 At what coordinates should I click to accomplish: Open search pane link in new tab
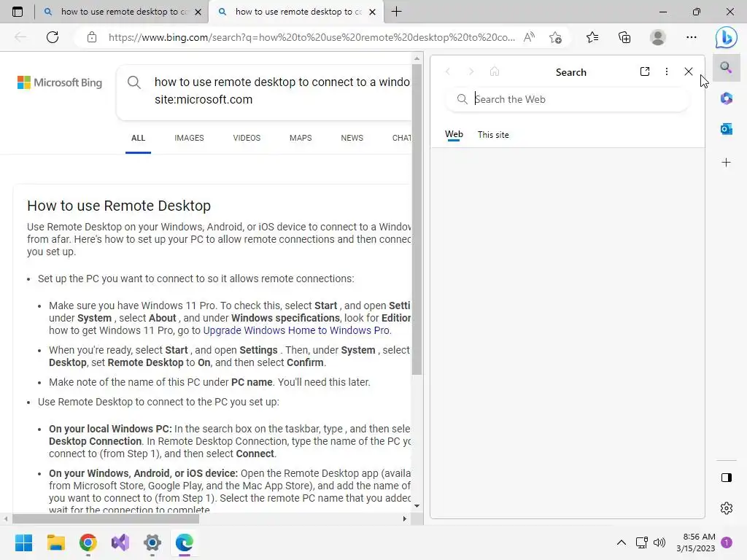point(645,71)
